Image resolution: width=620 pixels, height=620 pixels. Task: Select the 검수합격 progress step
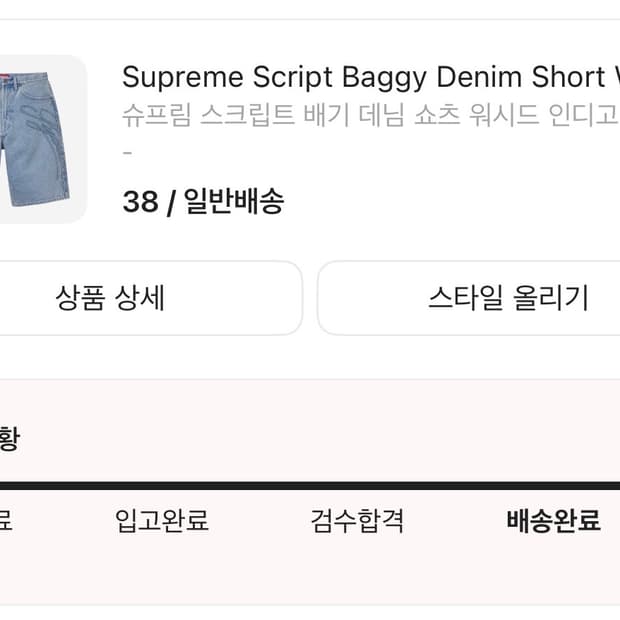point(357,520)
